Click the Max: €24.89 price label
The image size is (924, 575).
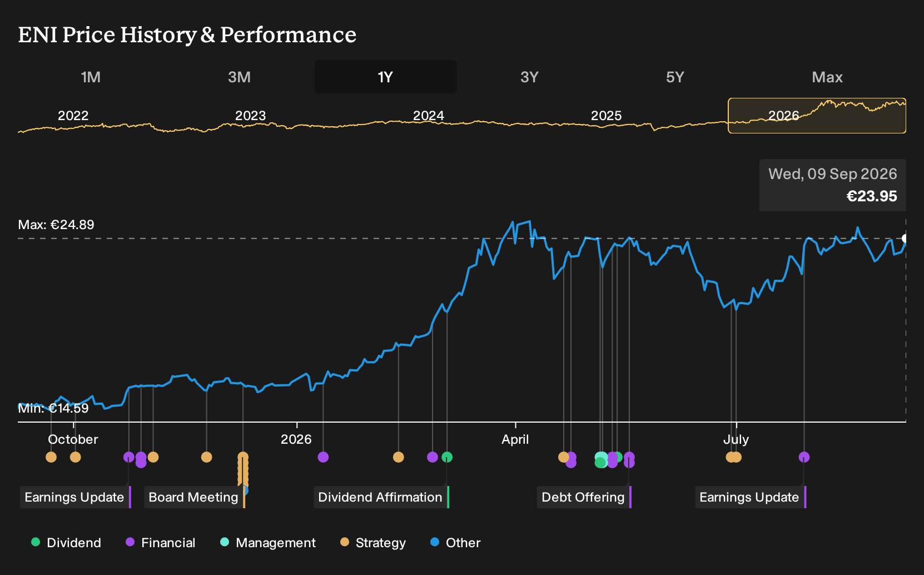[56, 225]
